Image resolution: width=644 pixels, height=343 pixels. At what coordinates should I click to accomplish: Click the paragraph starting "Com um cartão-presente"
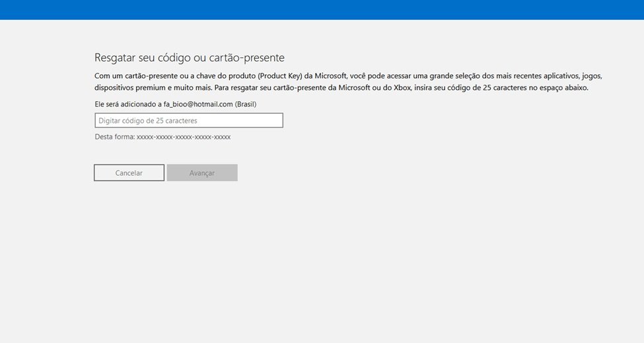(x=348, y=82)
